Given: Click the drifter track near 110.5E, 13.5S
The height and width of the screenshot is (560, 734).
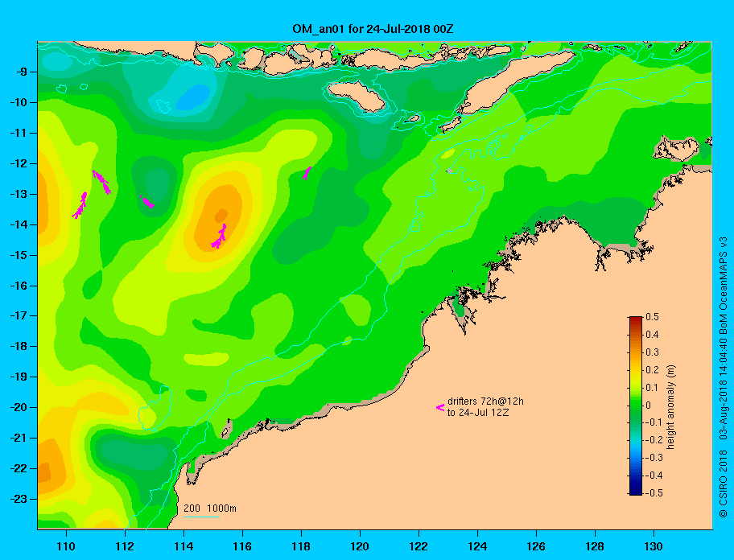Looking at the screenshot, I should pos(80,205).
